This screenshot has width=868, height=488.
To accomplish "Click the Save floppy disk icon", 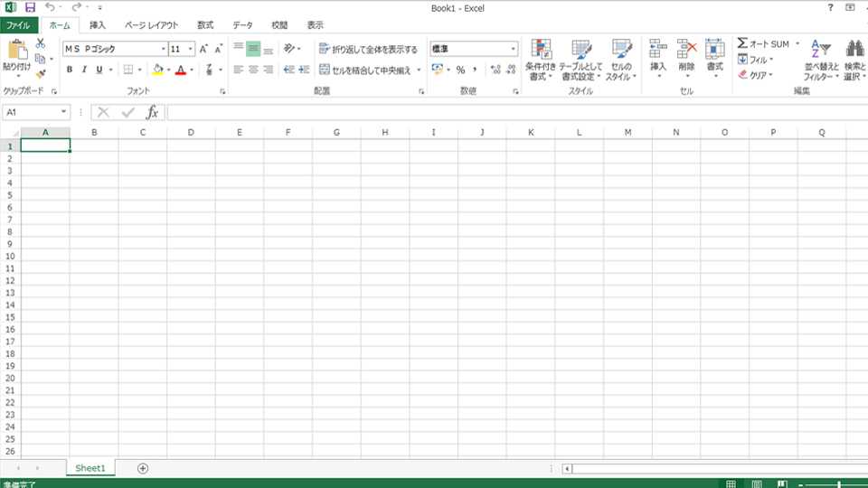I will click(30, 8).
